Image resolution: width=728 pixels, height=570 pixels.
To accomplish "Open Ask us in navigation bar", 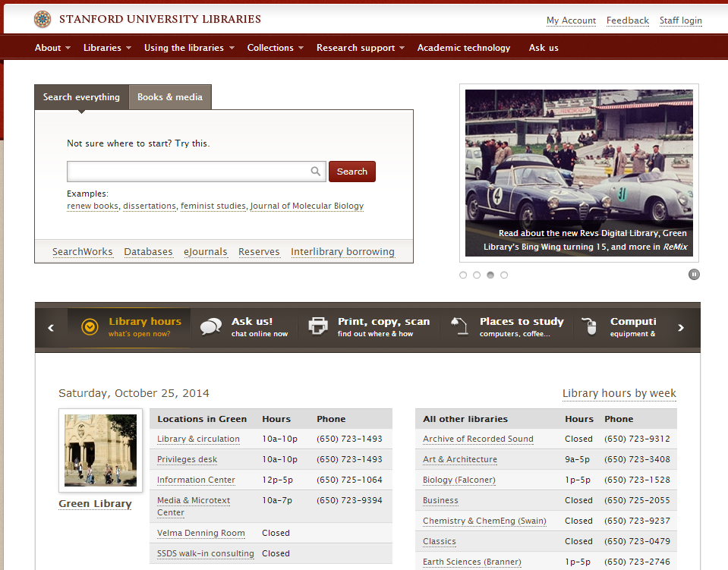I will pyautogui.click(x=544, y=47).
